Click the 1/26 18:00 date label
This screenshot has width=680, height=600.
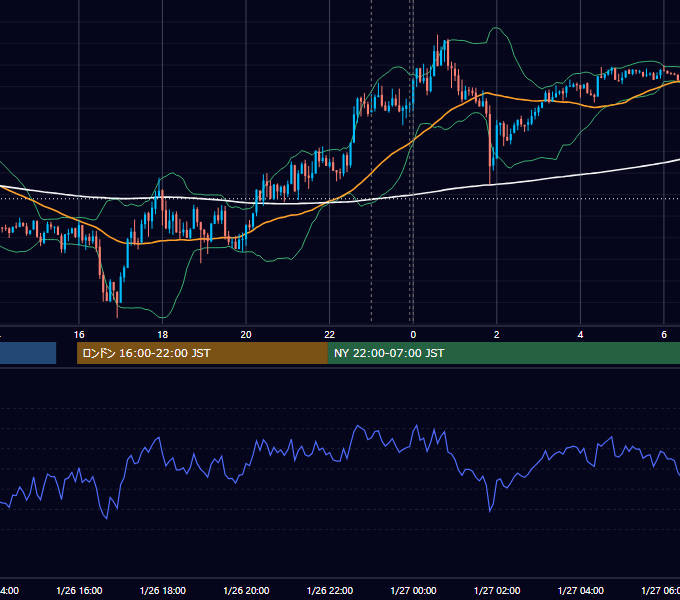pos(163,590)
